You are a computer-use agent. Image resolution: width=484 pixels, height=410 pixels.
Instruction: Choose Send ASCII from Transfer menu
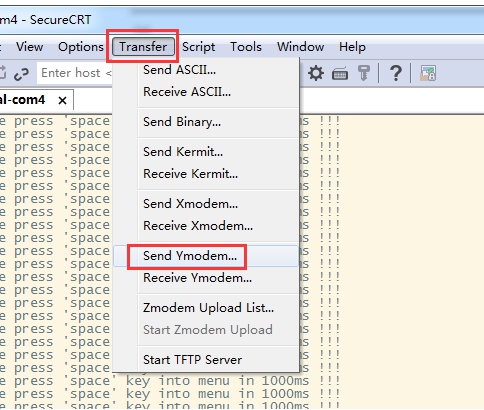tap(206, 70)
